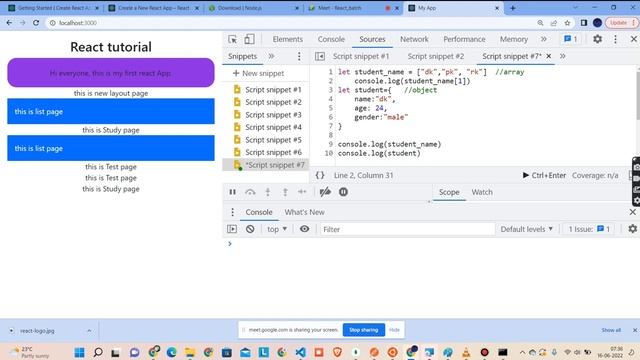Open the top execution context dropdown

coord(277,229)
